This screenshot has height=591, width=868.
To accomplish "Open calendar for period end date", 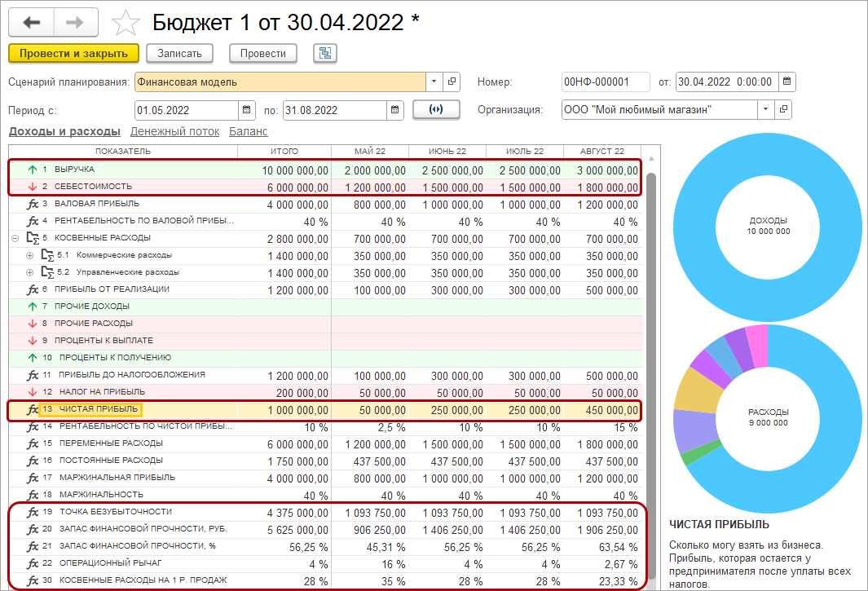I will (395, 110).
